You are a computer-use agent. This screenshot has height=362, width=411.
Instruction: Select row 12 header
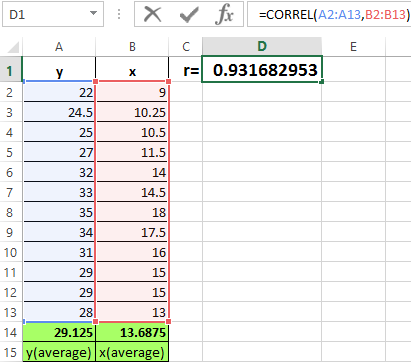(11, 292)
